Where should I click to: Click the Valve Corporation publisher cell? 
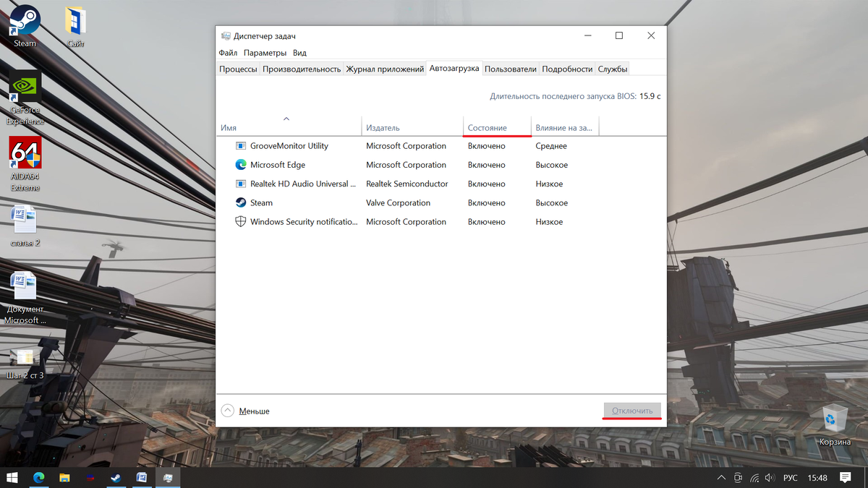[398, 203]
